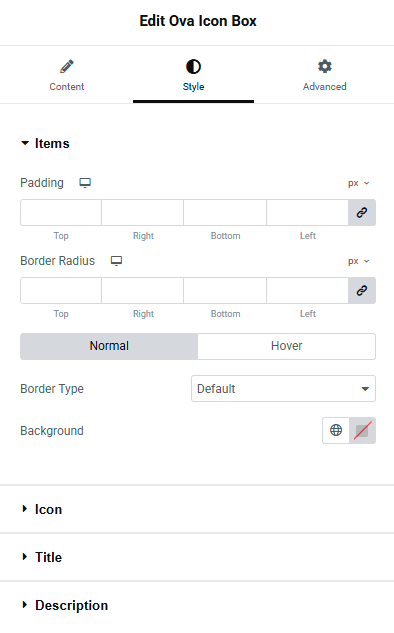
Task: Open the Border Type dropdown
Action: (283, 388)
